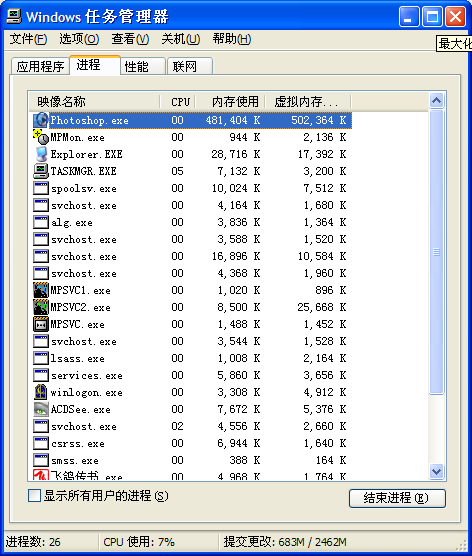Image resolution: width=472 pixels, height=556 pixels.
Task: Click the csrss.exe window icon
Action: [x=40, y=444]
